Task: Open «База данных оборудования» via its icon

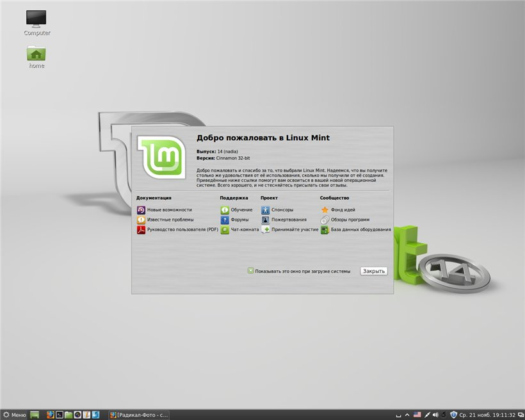Action: tap(323, 230)
